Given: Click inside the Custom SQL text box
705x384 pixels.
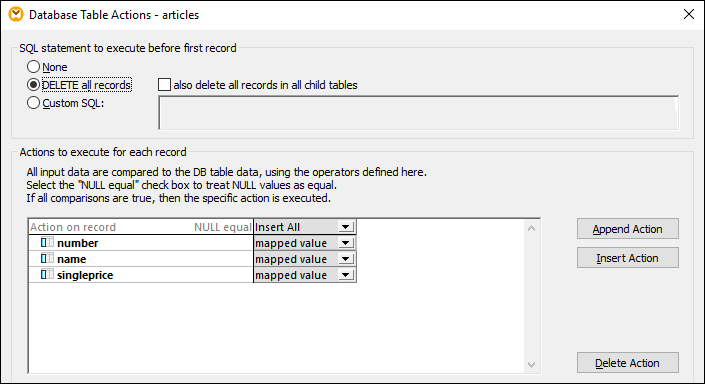Looking at the screenshot, I should (x=419, y=112).
